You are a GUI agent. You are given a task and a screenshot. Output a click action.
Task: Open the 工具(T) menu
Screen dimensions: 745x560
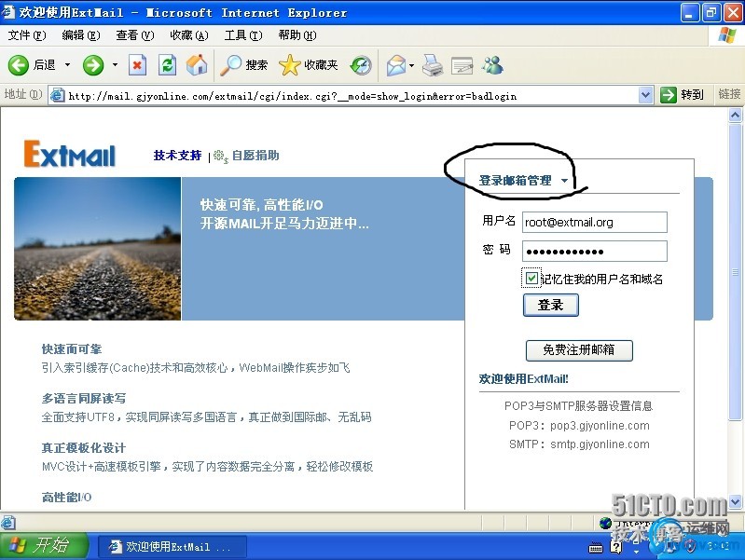pyautogui.click(x=243, y=35)
